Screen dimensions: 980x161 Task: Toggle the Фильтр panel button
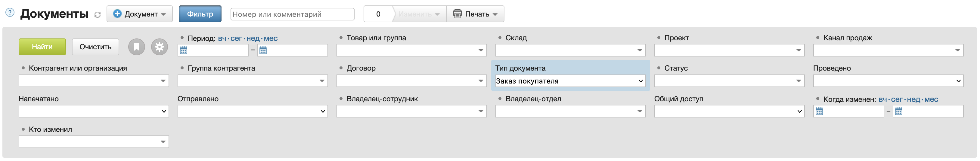(x=200, y=14)
